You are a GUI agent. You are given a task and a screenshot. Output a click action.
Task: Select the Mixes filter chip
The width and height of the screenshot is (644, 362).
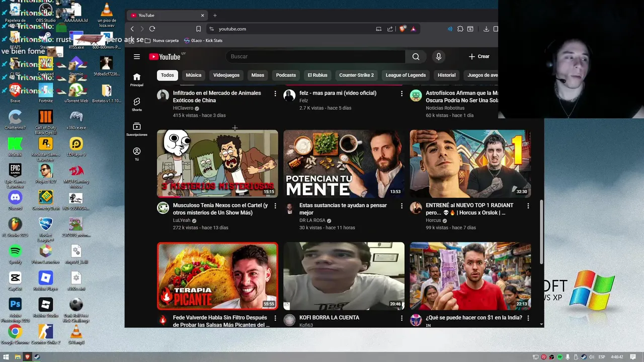click(258, 75)
